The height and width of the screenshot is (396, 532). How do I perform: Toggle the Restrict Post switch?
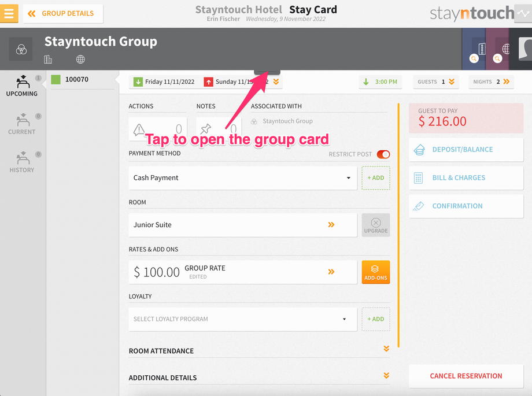(x=383, y=154)
